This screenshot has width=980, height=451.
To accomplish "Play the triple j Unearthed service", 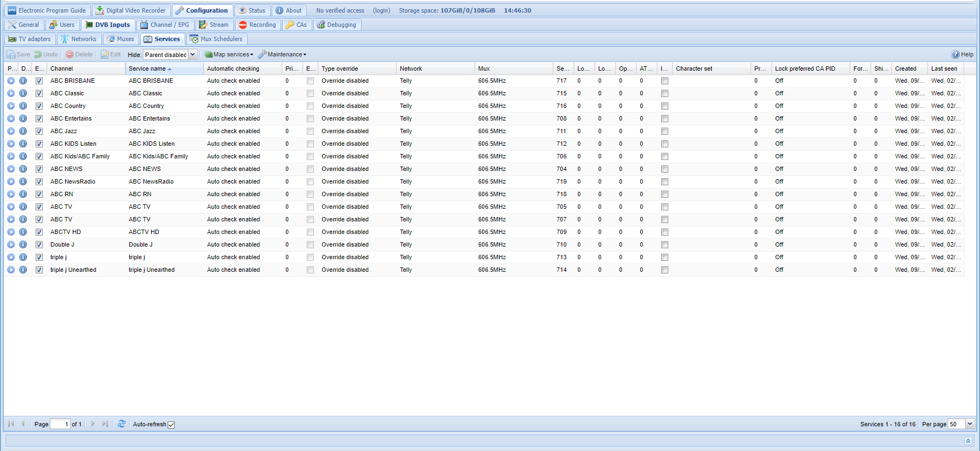I will [x=11, y=270].
